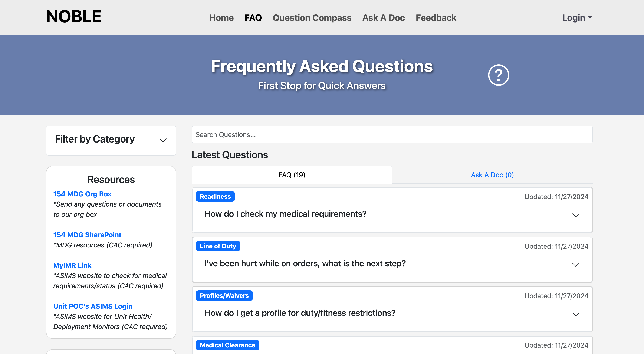
Task: Open the Question Compass page
Action: coord(312,18)
